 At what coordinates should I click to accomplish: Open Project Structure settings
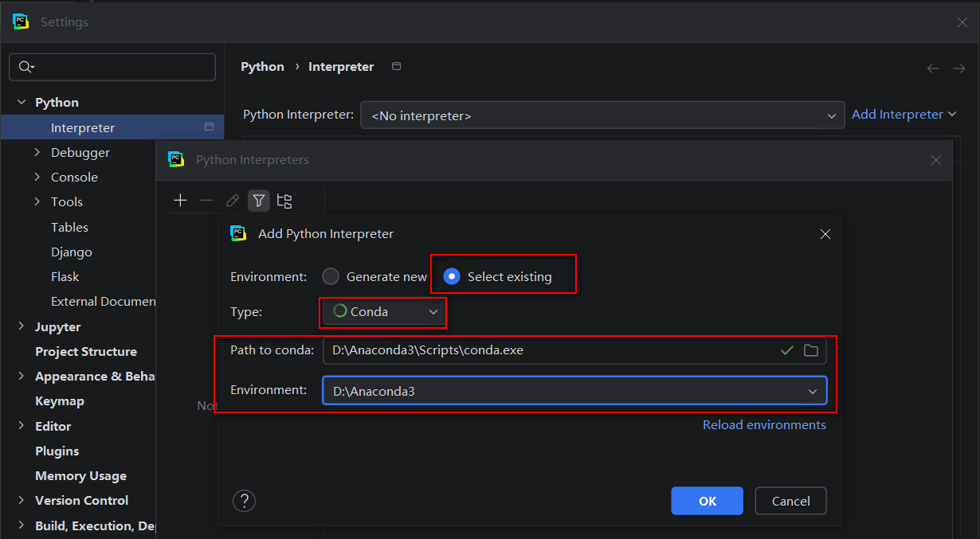[86, 351]
